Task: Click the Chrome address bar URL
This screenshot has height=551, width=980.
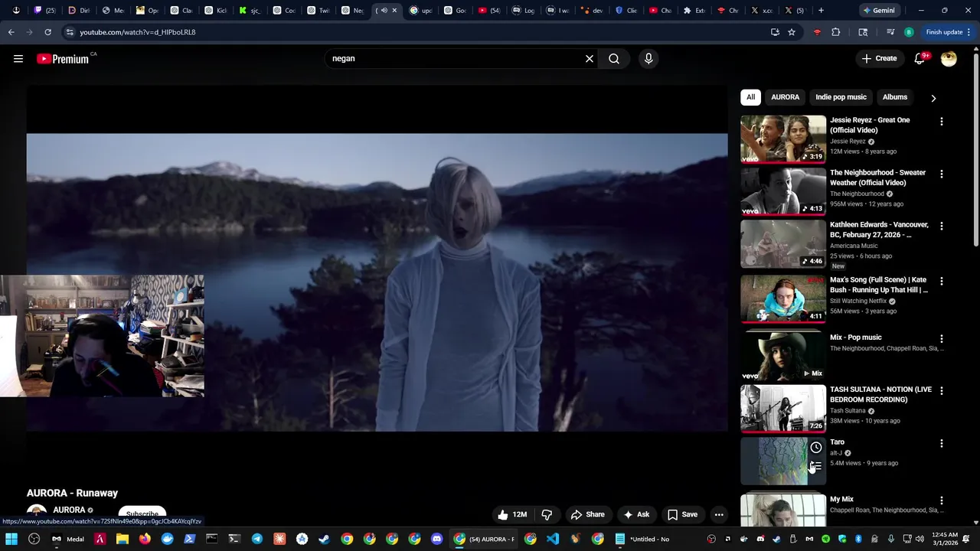Action: tap(137, 32)
